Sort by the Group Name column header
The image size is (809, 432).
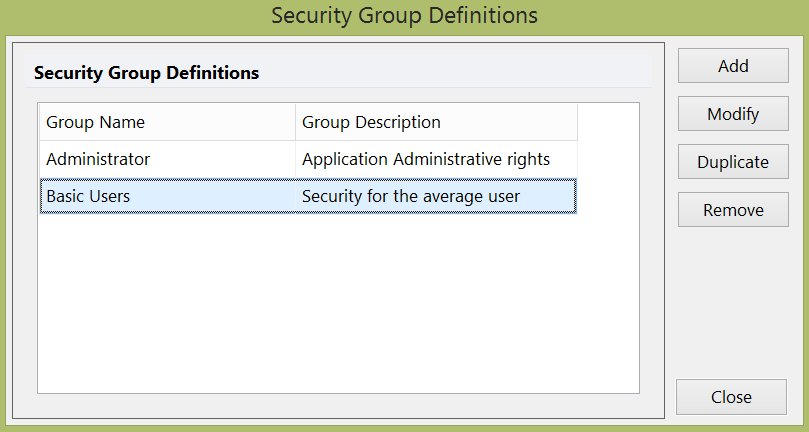[167, 122]
